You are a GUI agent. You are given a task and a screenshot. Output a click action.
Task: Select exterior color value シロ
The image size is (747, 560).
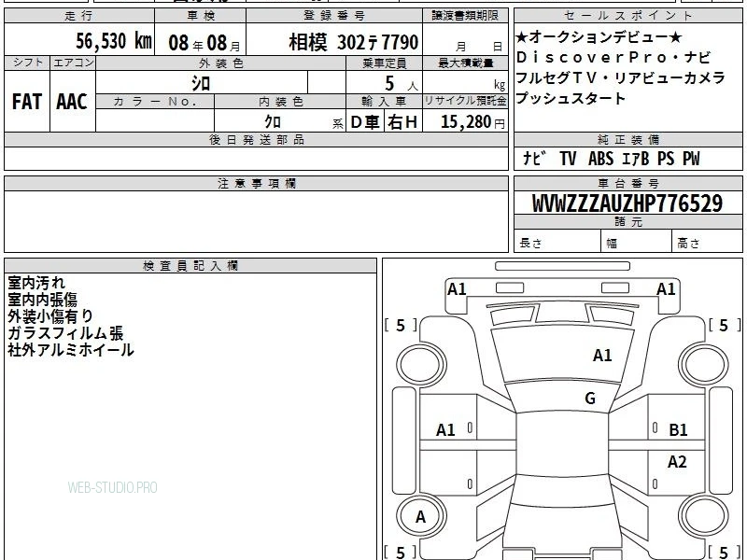(201, 83)
